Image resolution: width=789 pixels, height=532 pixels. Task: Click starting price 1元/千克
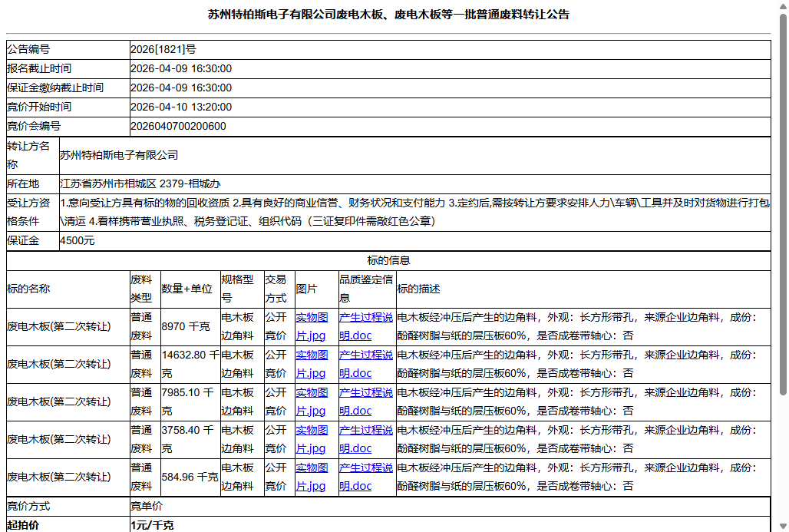[x=152, y=525]
